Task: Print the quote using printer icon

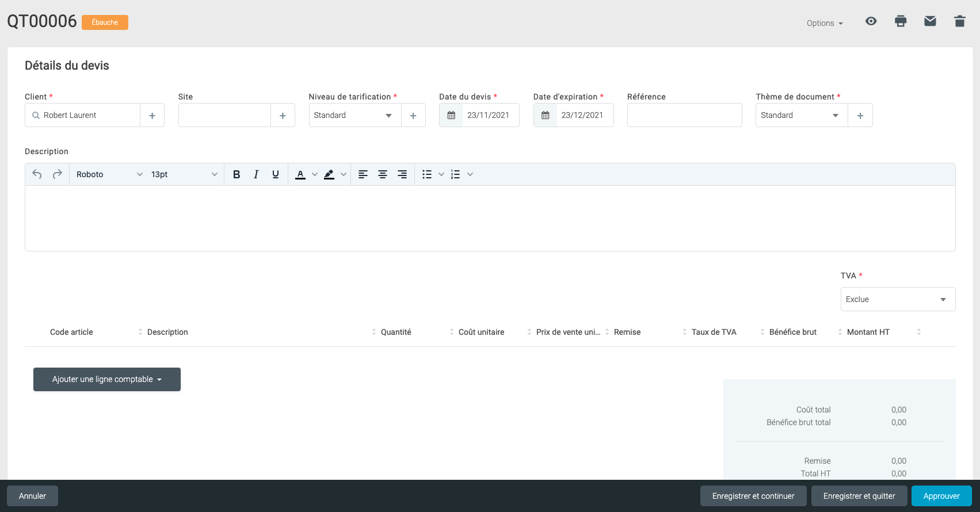Action: tap(901, 21)
